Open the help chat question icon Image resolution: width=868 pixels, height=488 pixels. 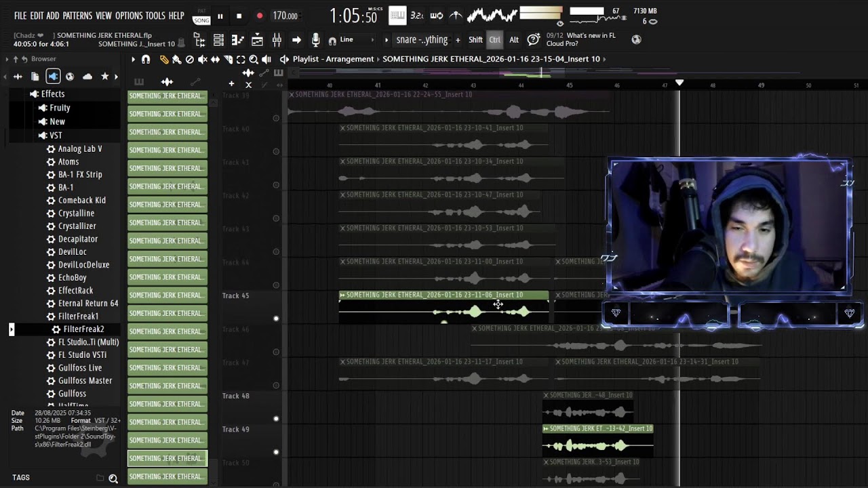534,39
